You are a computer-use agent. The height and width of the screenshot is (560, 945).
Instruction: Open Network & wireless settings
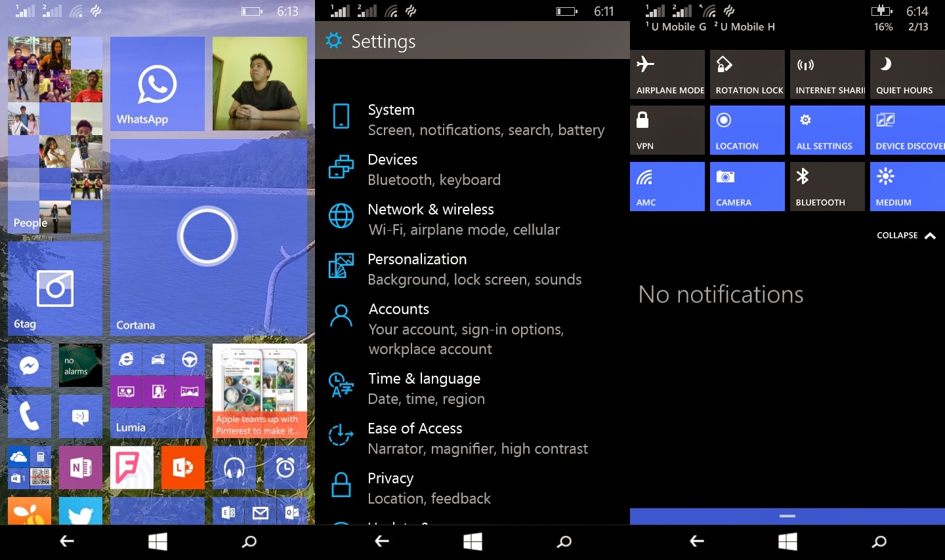tap(472, 220)
